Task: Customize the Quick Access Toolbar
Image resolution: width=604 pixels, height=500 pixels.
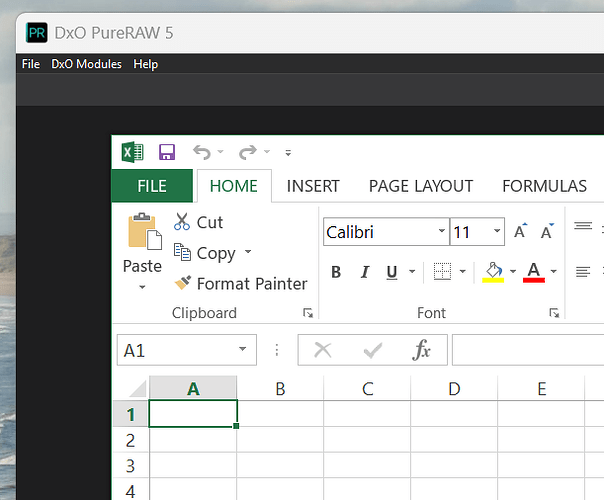Action: coord(288,153)
